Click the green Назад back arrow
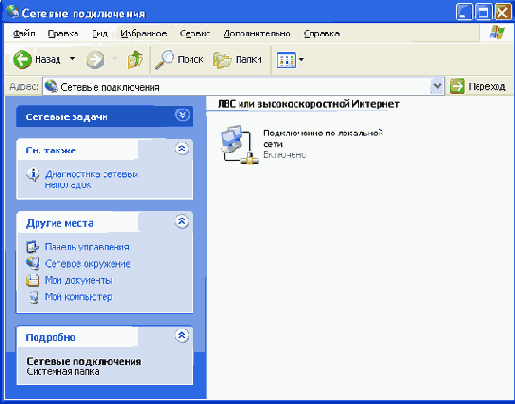The image size is (515, 404). pos(22,60)
